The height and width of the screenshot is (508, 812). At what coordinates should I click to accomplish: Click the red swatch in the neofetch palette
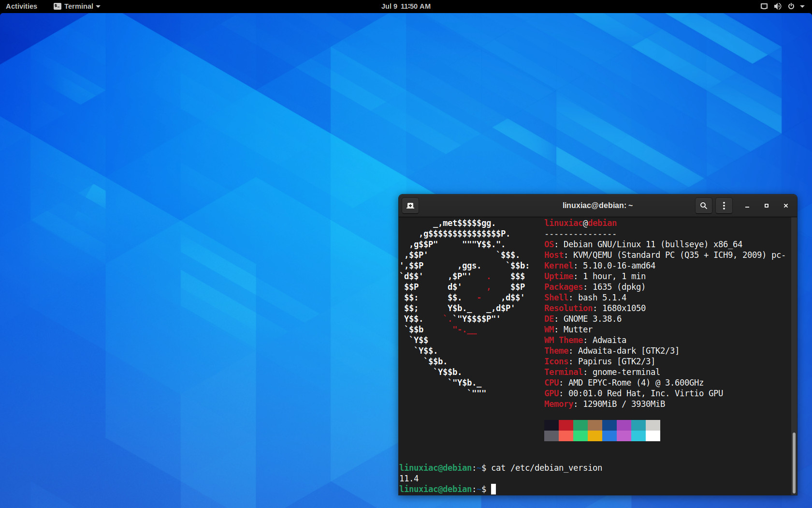click(x=565, y=425)
